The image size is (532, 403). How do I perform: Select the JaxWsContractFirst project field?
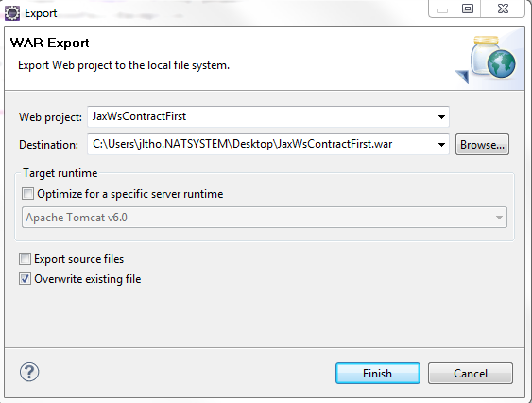click(261, 117)
